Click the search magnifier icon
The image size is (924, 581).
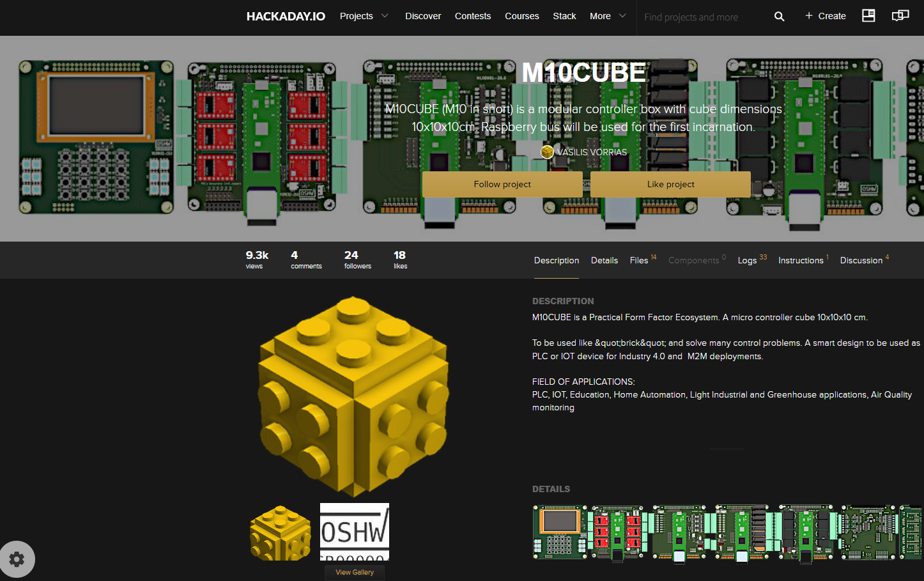779,17
